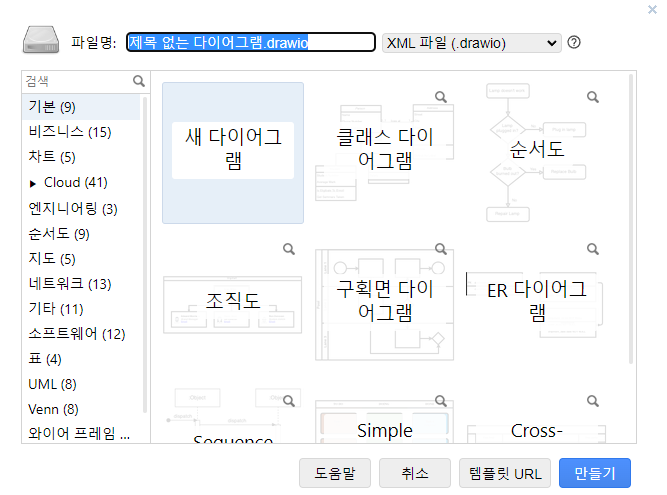The height and width of the screenshot is (495, 667).
Task: Choose the ER 다이어그램 template thumbnail
Action: click(x=536, y=304)
